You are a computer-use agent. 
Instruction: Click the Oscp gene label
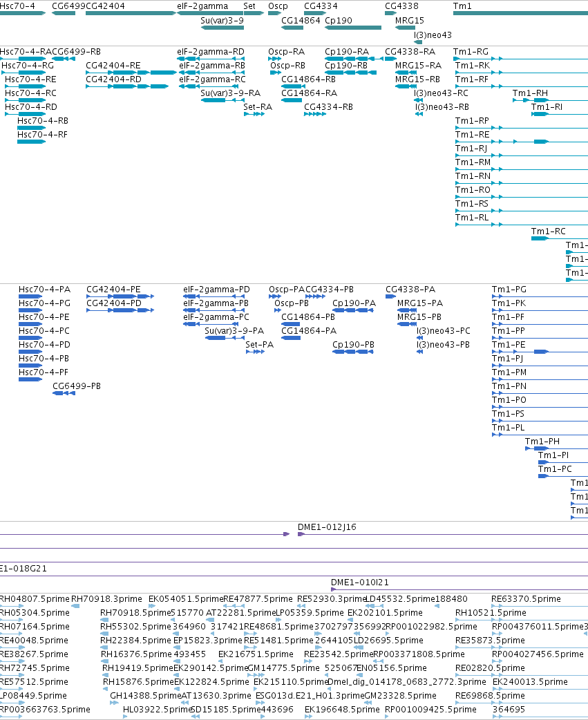(278, 6)
